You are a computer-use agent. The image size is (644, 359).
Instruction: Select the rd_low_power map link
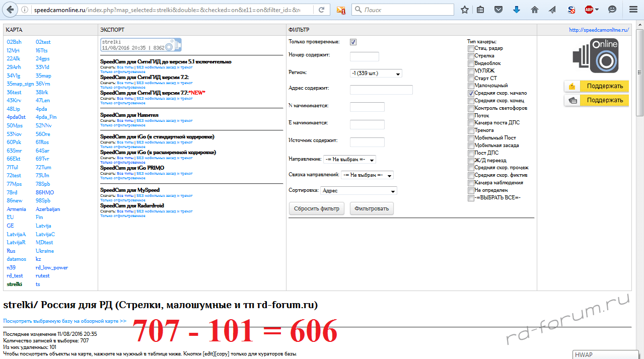(52, 267)
